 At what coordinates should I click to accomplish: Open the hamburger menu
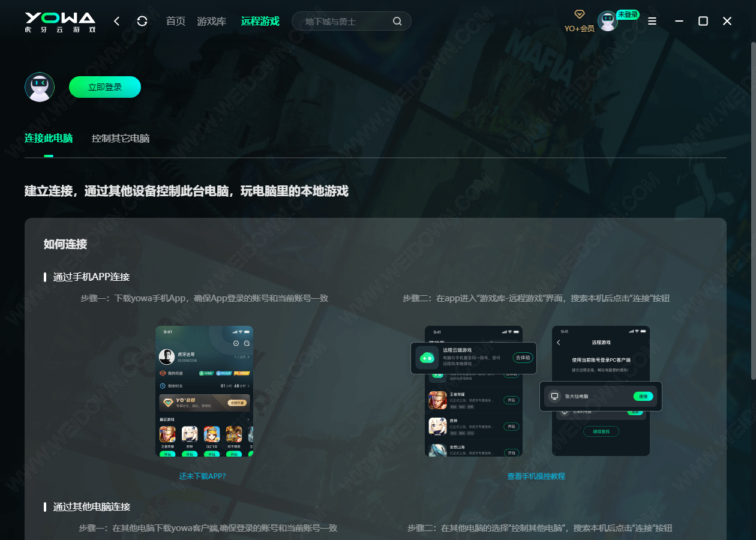652,21
